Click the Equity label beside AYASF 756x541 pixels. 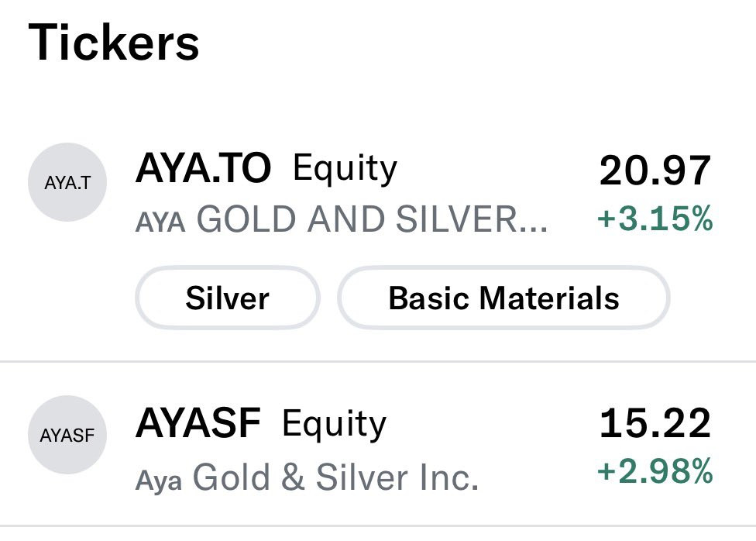tap(334, 424)
